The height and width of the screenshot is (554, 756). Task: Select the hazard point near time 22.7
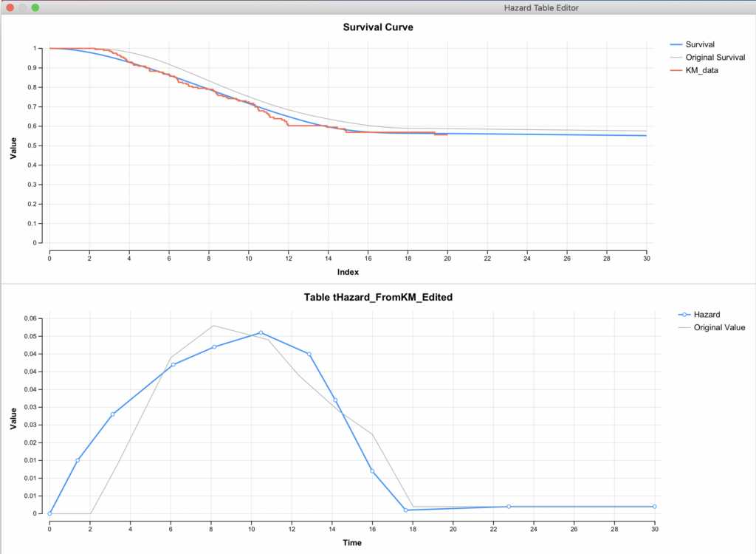pos(509,507)
